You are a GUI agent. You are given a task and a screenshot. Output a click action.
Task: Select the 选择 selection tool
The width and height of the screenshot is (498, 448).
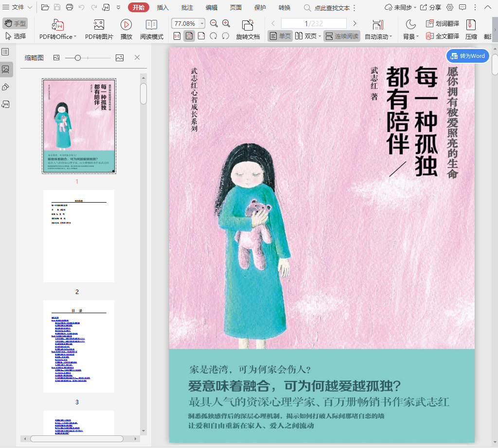(x=16, y=36)
